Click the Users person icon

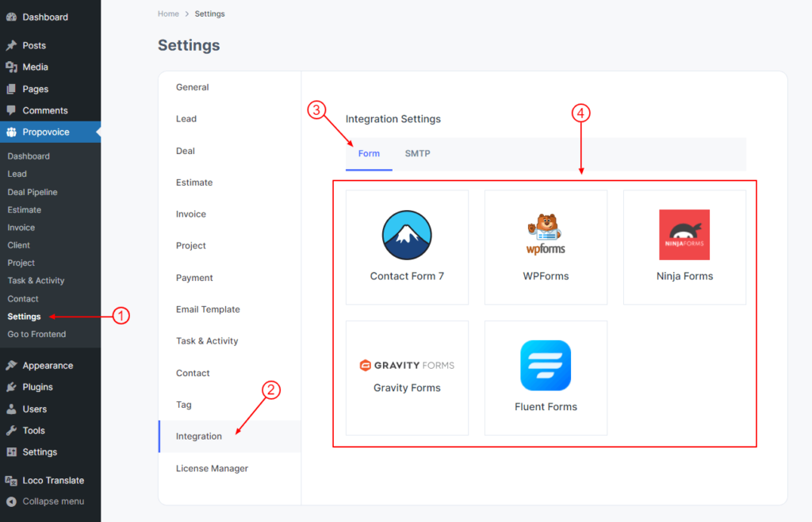(11, 409)
